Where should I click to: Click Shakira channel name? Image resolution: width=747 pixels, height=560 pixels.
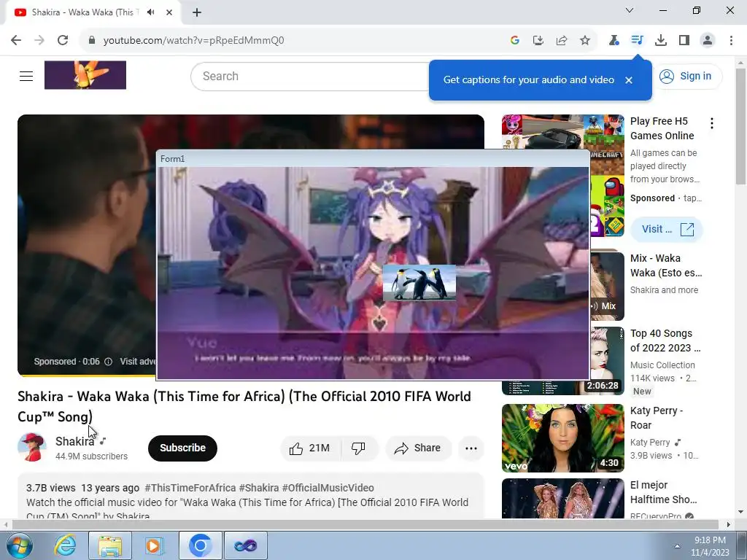(75, 441)
